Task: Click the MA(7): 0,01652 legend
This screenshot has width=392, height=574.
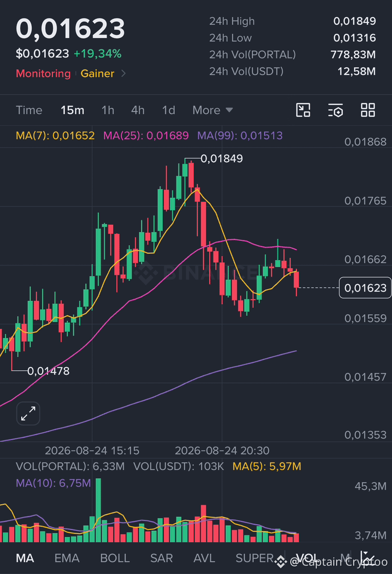Action: 55,136
